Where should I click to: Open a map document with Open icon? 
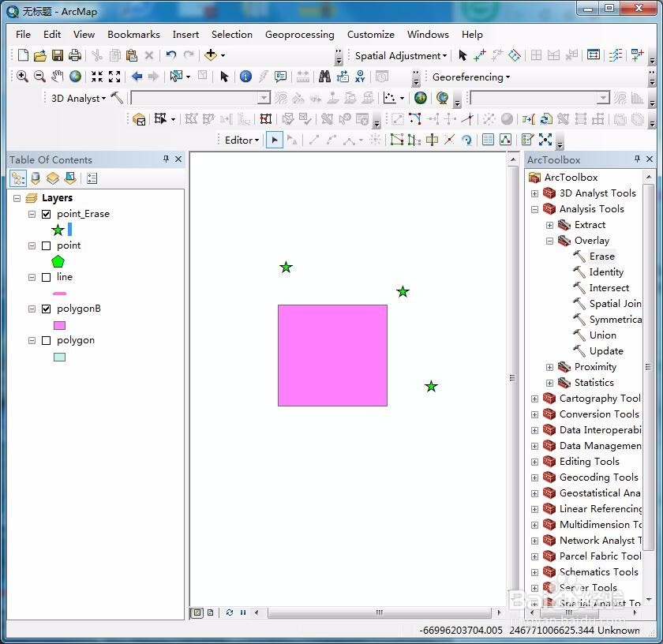pyautogui.click(x=39, y=55)
